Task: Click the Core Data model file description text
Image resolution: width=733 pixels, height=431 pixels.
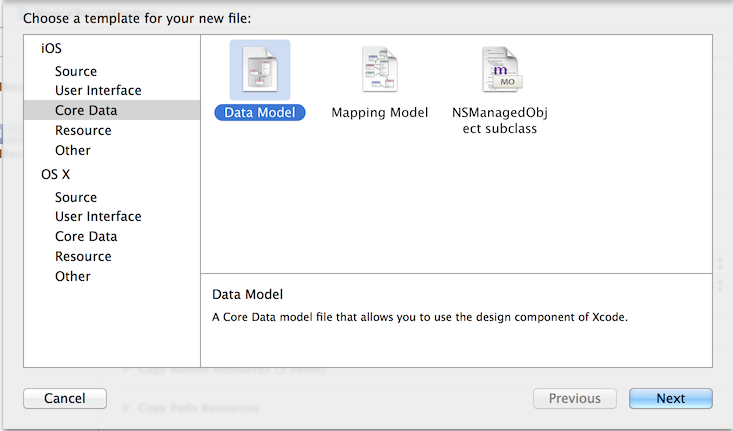Action: click(x=420, y=317)
